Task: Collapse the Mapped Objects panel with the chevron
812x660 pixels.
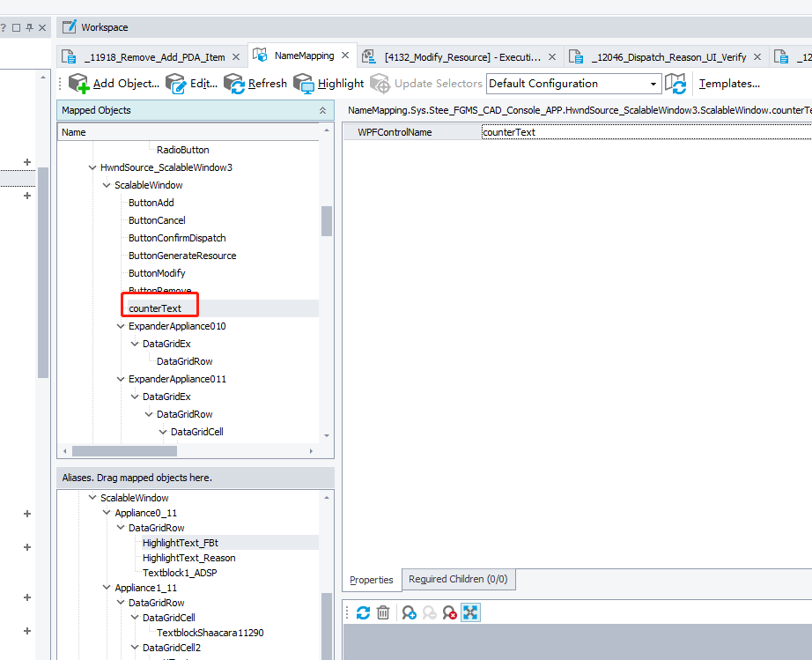Action: 322,111
